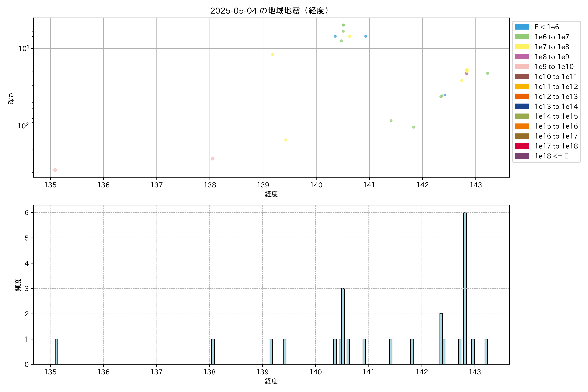The height and width of the screenshot is (392, 588).
Task: Click the red 1e17 to 1e18 legend swatch
Action: [x=522, y=146]
